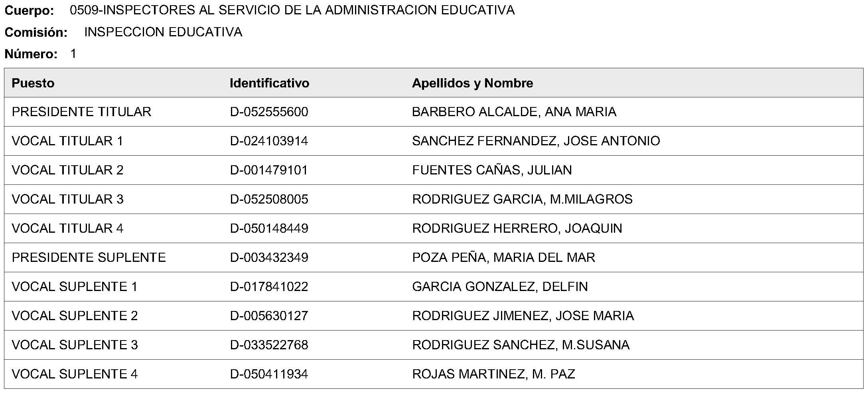This screenshot has width=868, height=396.
Task: Select identifier D-017841022
Action: [269, 287]
